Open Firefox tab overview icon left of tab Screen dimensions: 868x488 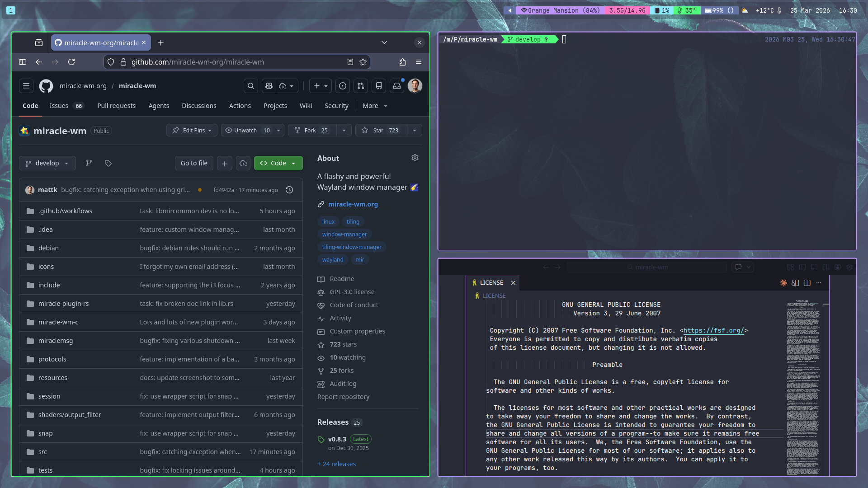pyautogui.click(x=39, y=42)
